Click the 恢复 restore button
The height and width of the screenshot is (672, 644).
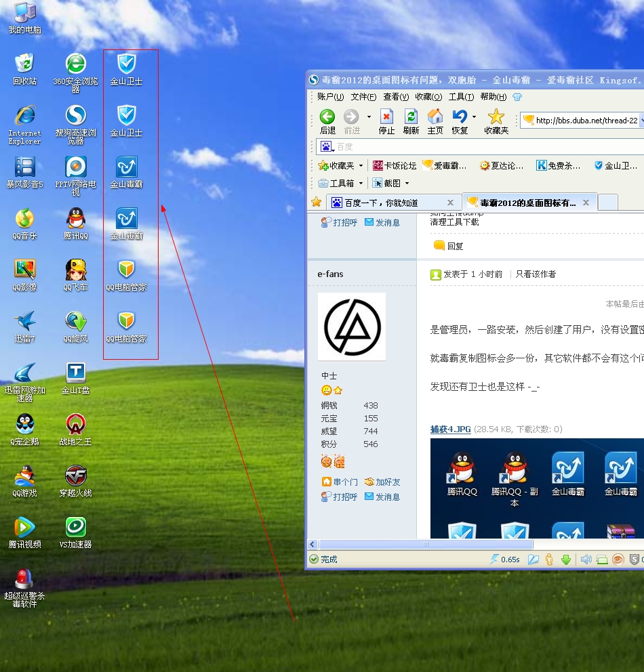point(460,122)
